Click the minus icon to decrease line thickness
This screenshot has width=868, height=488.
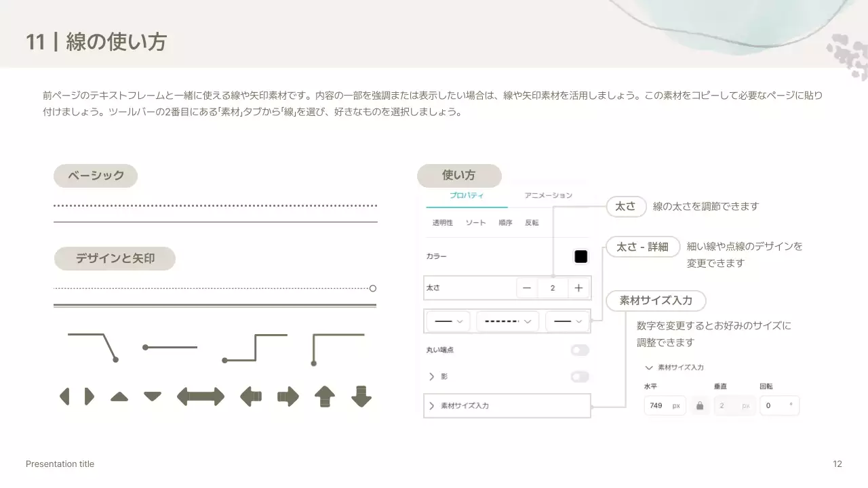point(527,287)
